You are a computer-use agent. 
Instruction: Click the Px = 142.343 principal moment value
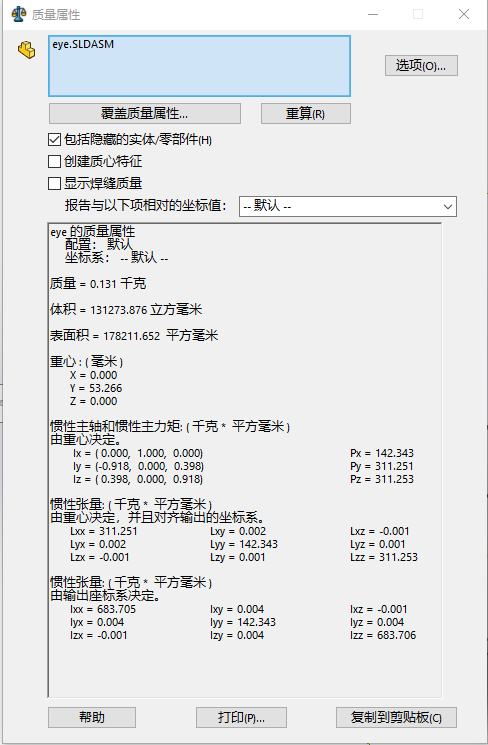click(x=382, y=453)
